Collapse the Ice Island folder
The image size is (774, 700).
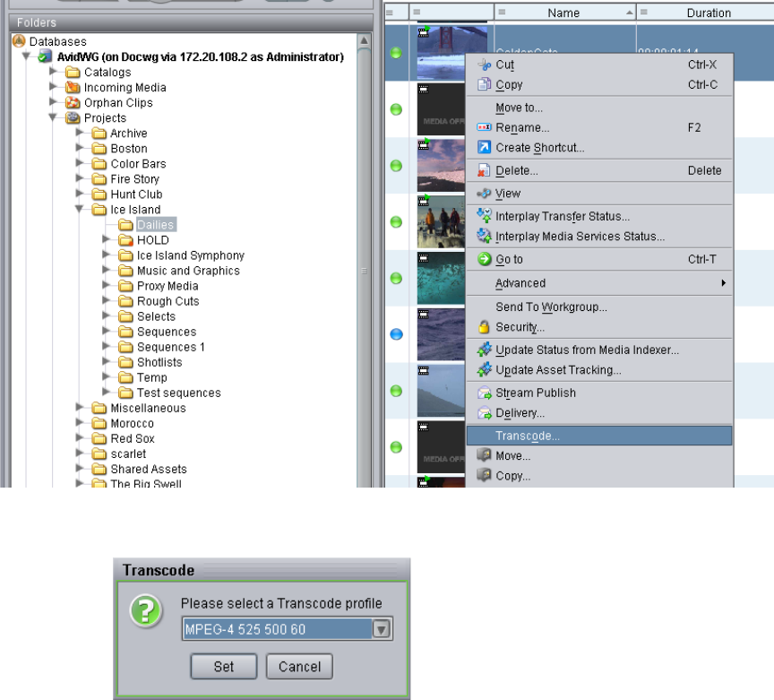point(79,209)
